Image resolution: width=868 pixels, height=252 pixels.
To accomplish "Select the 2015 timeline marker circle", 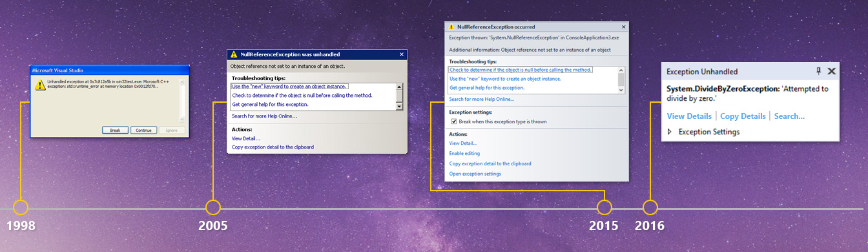I will [604, 207].
